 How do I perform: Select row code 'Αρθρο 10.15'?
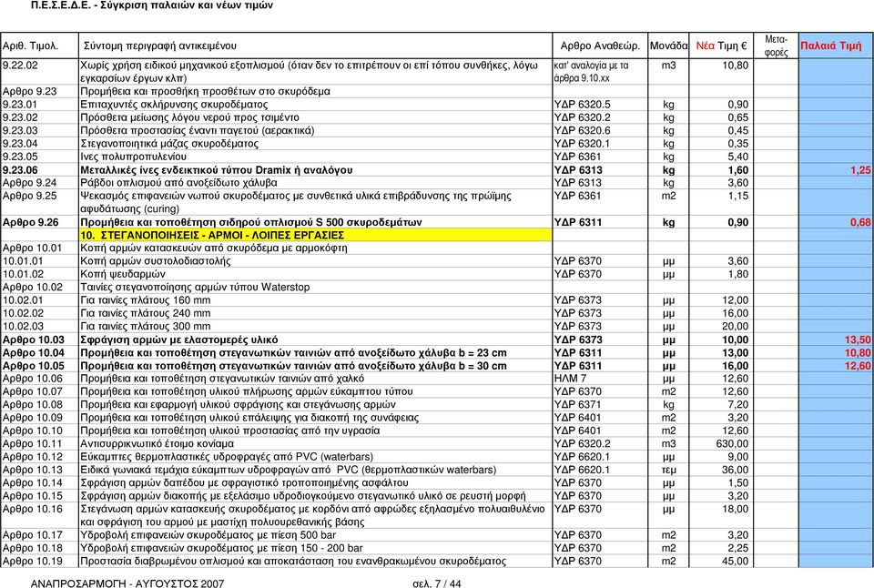point(33,496)
